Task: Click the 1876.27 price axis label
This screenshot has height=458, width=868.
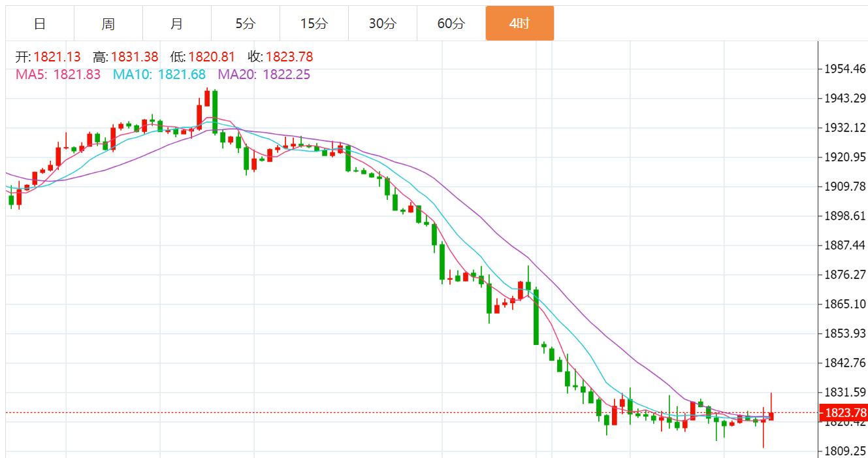Action: coord(844,274)
